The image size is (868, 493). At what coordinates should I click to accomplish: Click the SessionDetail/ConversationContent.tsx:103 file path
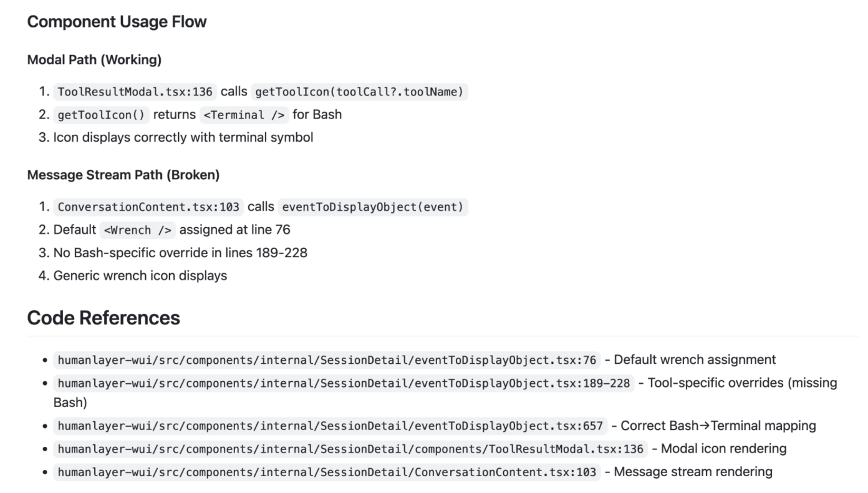[327, 472]
